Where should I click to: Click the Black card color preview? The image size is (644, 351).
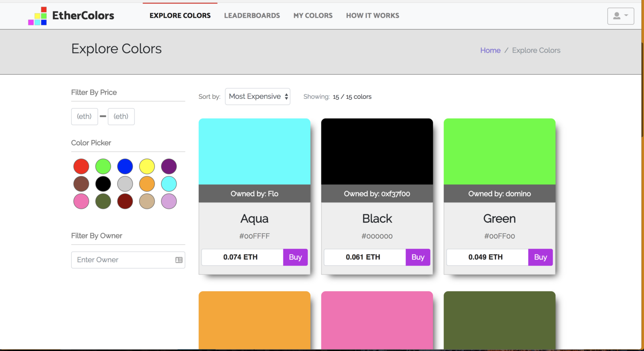(377, 152)
